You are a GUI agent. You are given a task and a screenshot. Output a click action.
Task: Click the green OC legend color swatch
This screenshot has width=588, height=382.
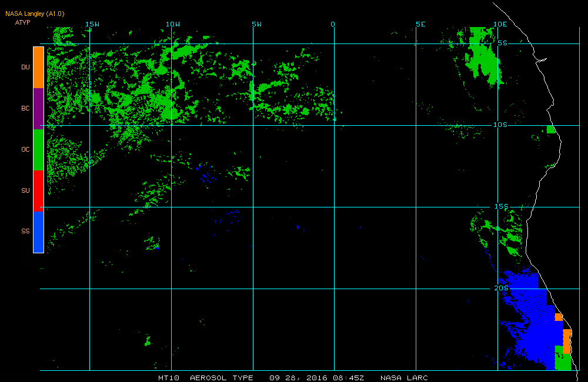point(39,150)
